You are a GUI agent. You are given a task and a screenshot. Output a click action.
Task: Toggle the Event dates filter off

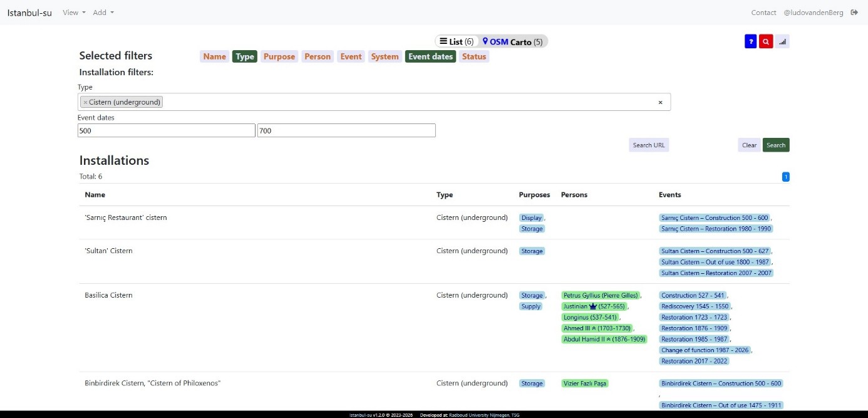[430, 56]
